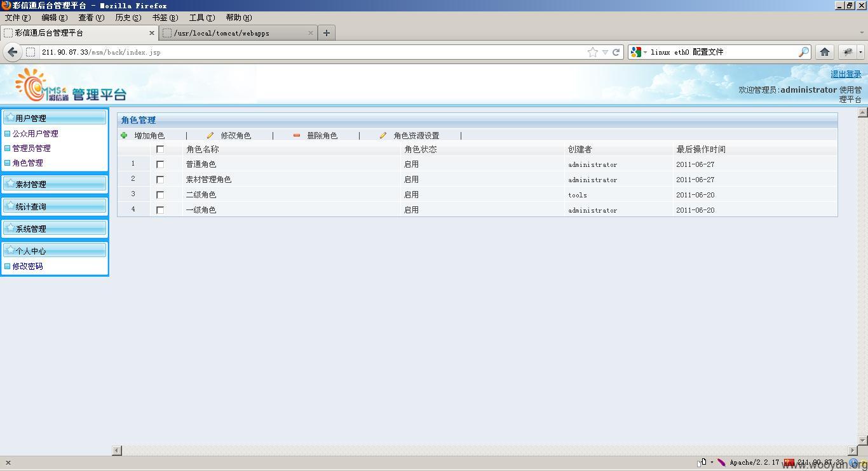Click the Google search engine icon
Screen dimensions: 868x471
[635, 52]
